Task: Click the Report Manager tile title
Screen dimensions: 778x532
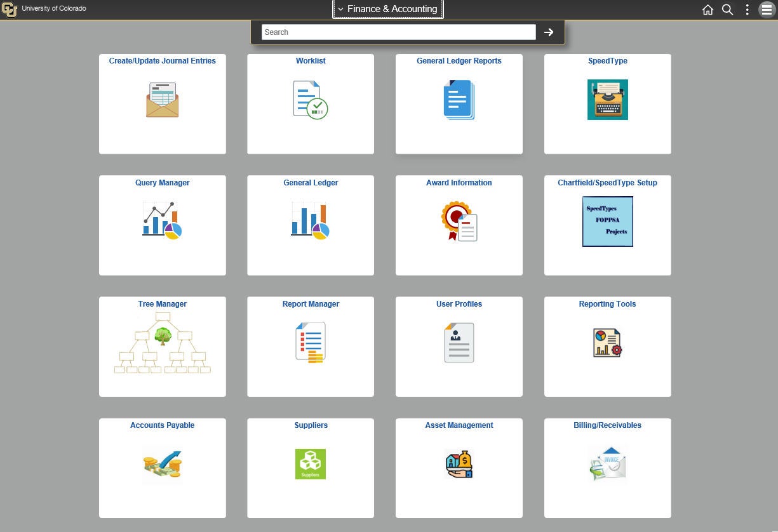Action: (311, 304)
